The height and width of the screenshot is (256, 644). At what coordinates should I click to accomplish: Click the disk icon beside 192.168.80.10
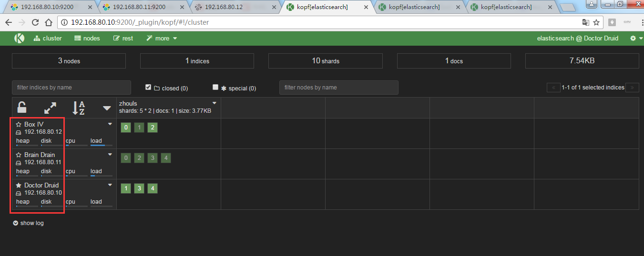(x=19, y=193)
